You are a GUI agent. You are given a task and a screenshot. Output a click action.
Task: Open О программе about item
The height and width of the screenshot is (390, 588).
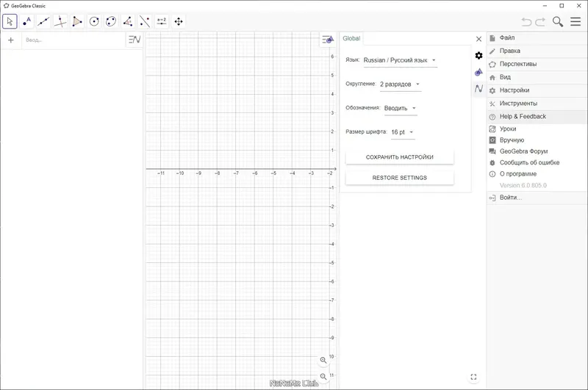(x=537, y=174)
